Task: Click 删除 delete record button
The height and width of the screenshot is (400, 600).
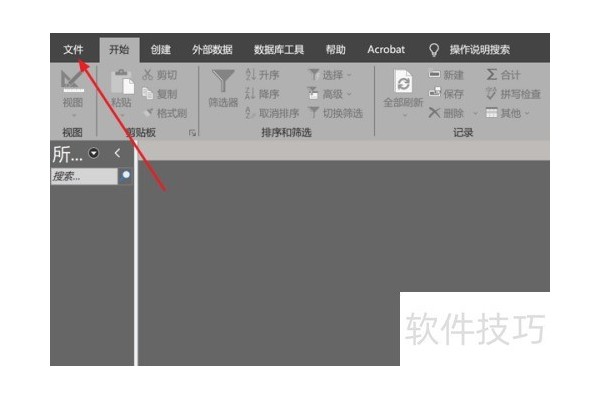Action: (x=446, y=113)
